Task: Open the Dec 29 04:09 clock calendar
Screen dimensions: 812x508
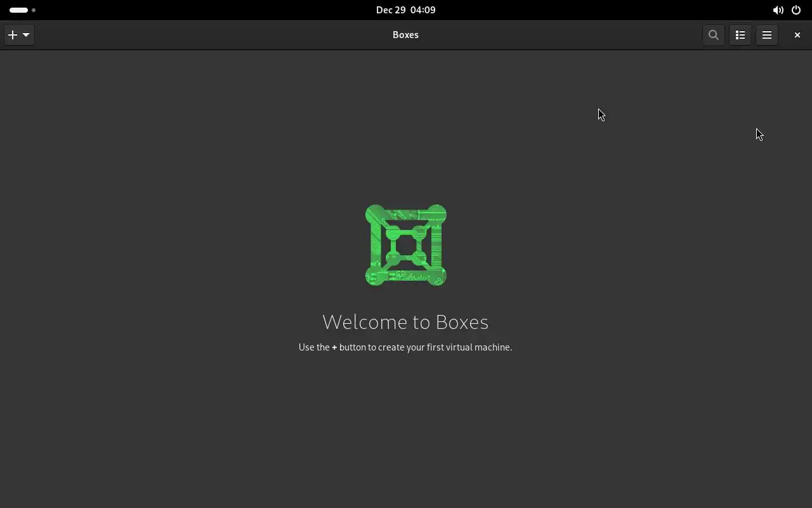Action: pyautogui.click(x=405, y=10)
